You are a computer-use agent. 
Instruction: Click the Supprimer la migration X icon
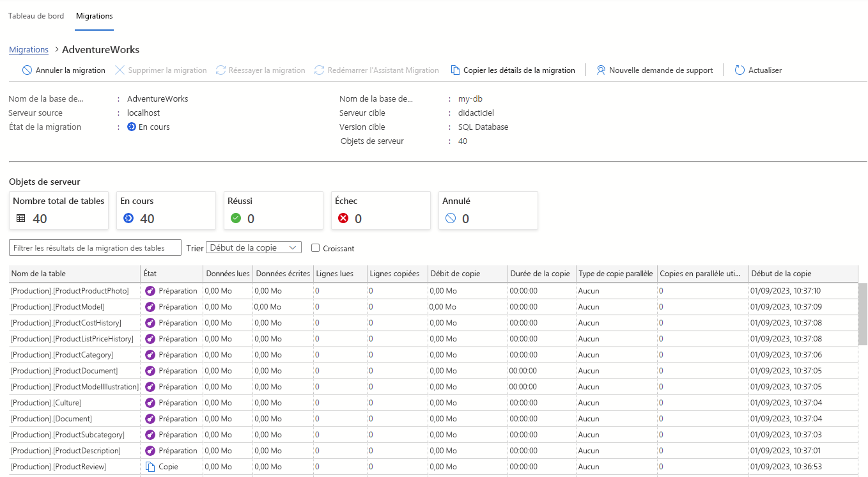click(x=120, y=70)
